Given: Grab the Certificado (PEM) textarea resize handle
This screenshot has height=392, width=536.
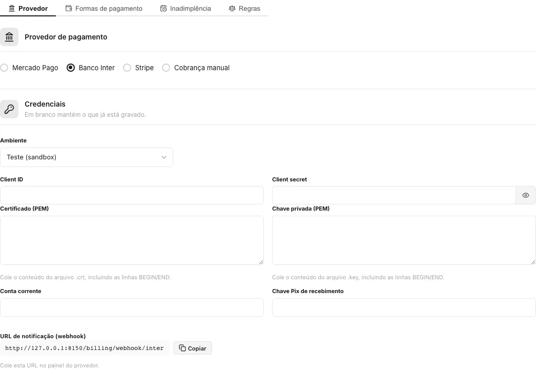Looking at the screenshot, I should [261, 262].
